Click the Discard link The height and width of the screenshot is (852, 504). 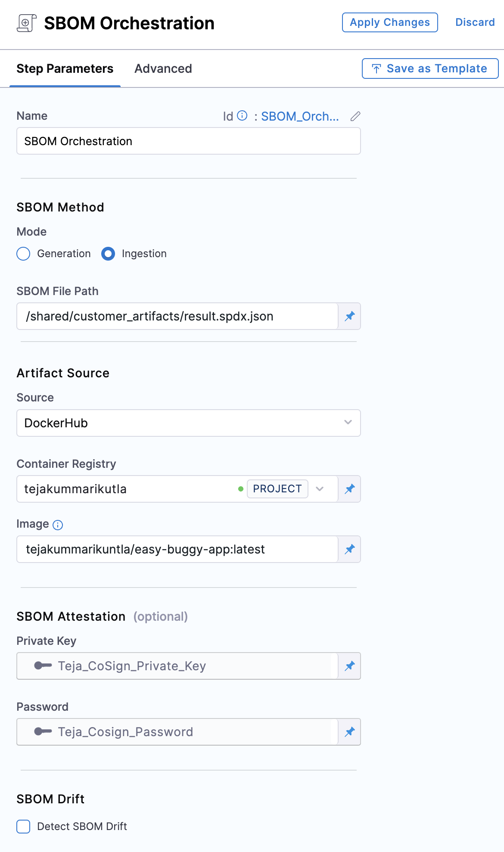475,22
